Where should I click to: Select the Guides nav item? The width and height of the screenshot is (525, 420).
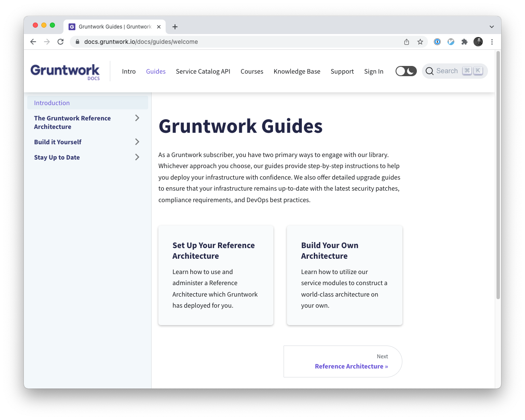tap(156, 71)
